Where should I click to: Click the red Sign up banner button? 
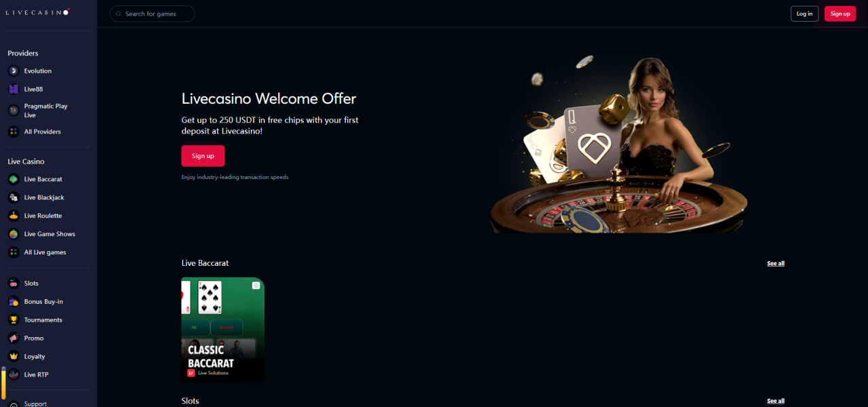[203, 156]
